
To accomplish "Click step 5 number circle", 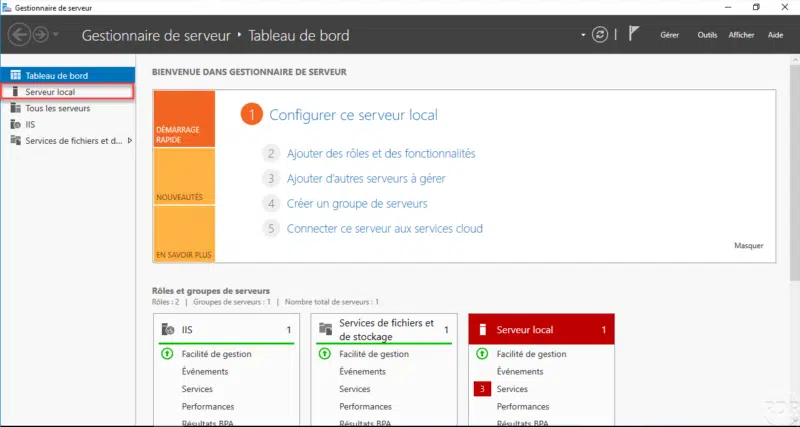I will click(271, 229).
